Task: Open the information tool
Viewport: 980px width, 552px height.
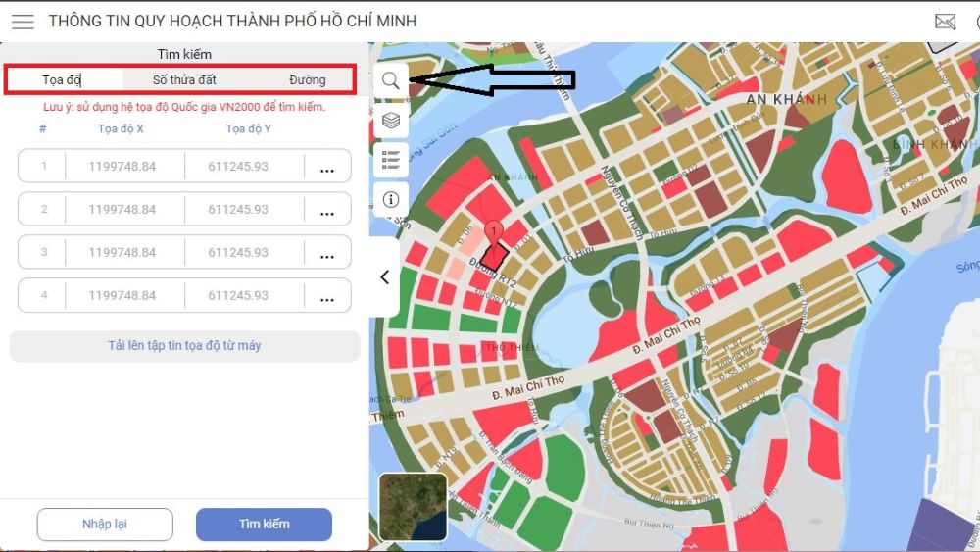Action: [x=391, y=199]
